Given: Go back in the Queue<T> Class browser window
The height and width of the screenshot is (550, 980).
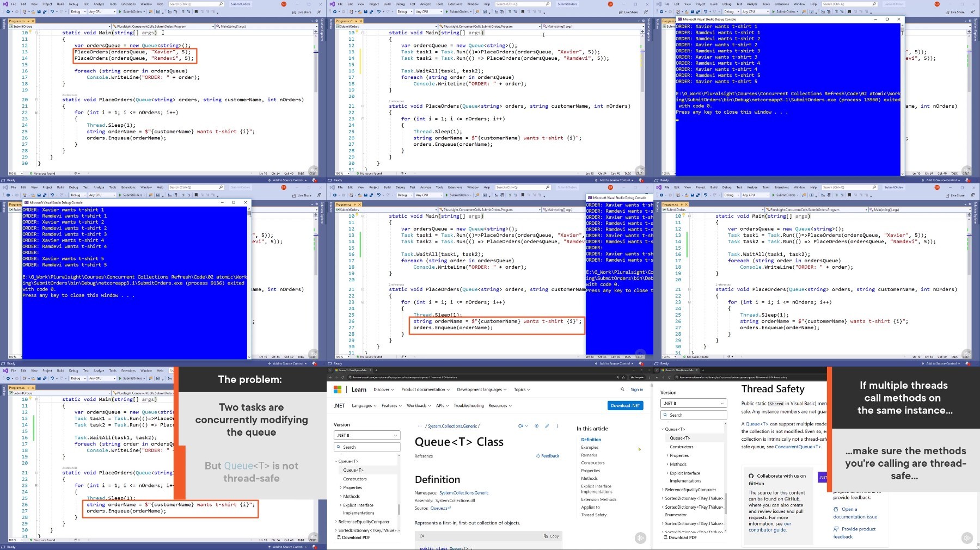Looking at the screenshot, I should pyautogui.click(x=330, y=377).
